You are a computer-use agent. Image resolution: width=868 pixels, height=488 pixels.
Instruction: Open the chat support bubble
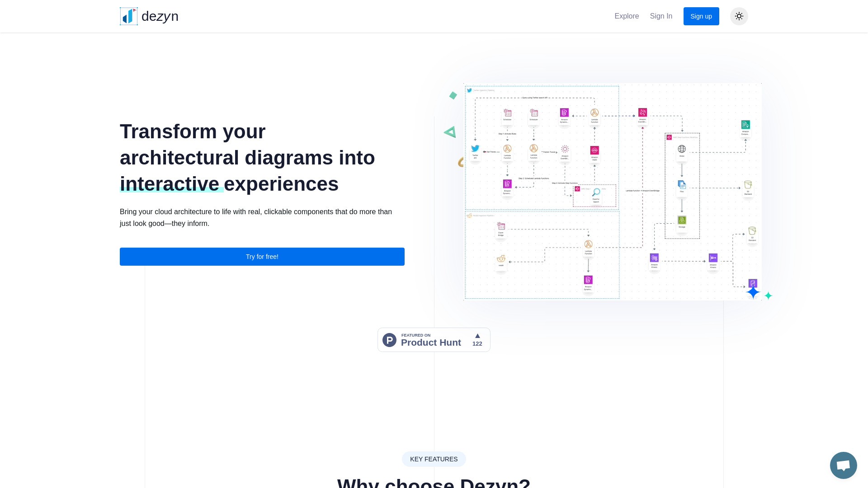[843, 465]
